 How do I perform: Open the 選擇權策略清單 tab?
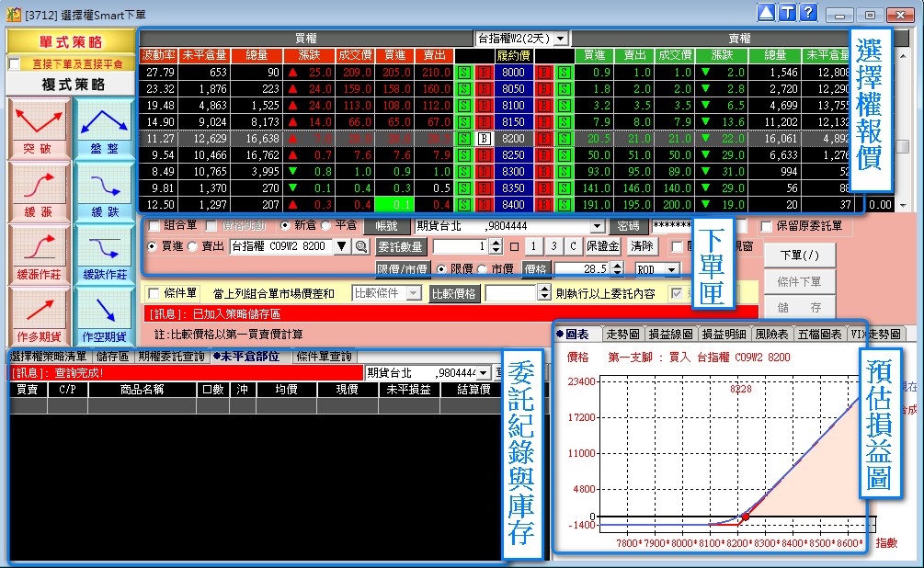pos(49,357)
